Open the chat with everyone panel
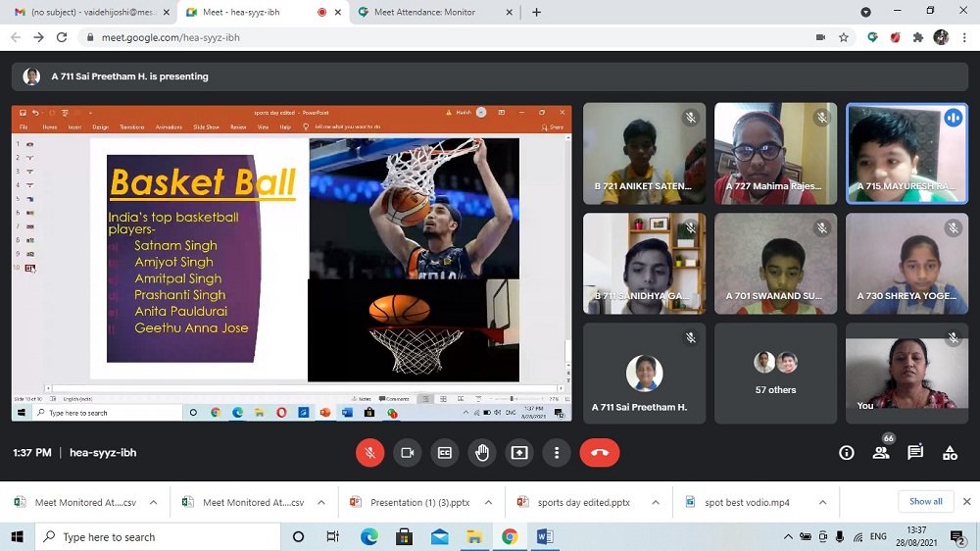The image size is (980, 551). (915, 453)
